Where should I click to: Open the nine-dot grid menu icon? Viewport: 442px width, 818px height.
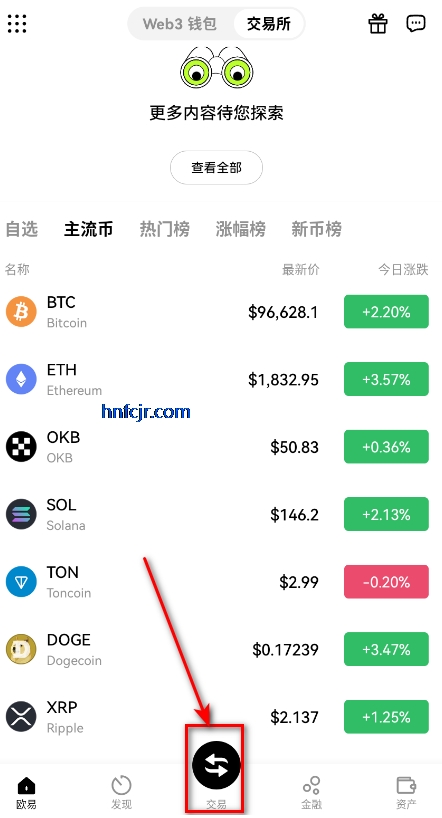17,23
